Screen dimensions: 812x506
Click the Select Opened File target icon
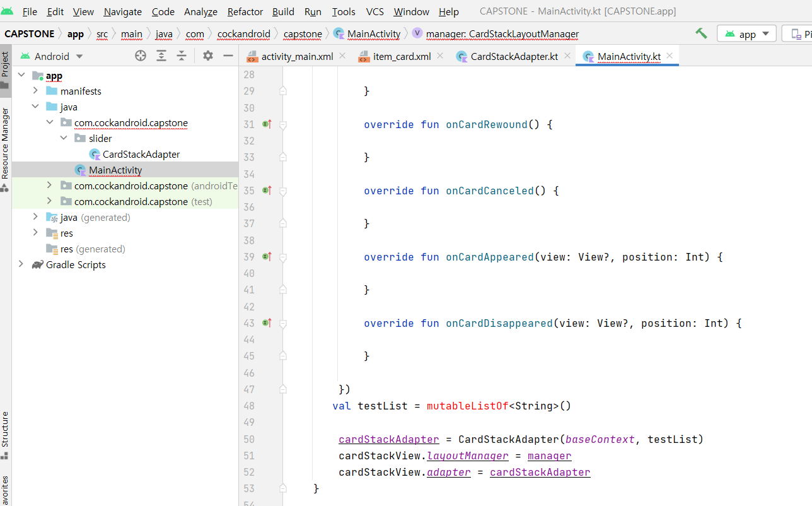(141, 56)
